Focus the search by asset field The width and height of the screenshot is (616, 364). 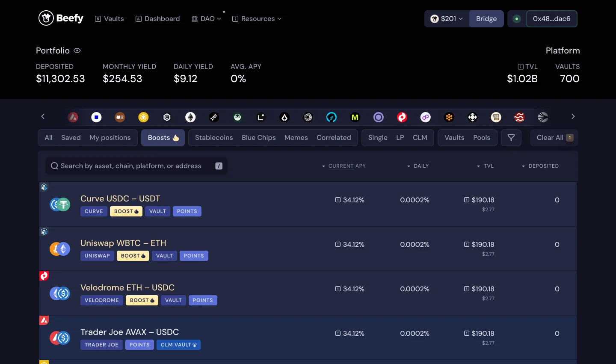136,166
